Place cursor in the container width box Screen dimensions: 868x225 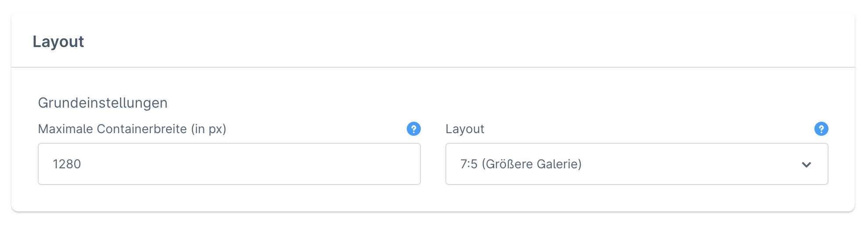coord(229,164)
